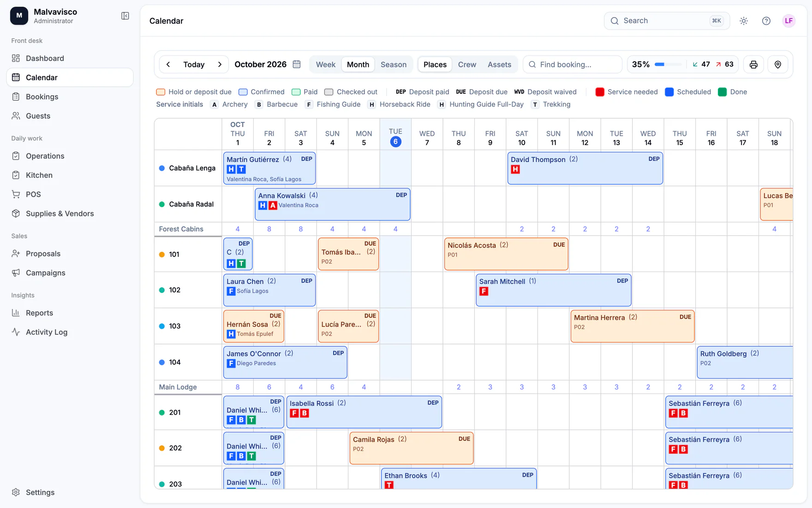Open Bookings in sidebar
The image size is (812, 508).
[x=70, y=97]
